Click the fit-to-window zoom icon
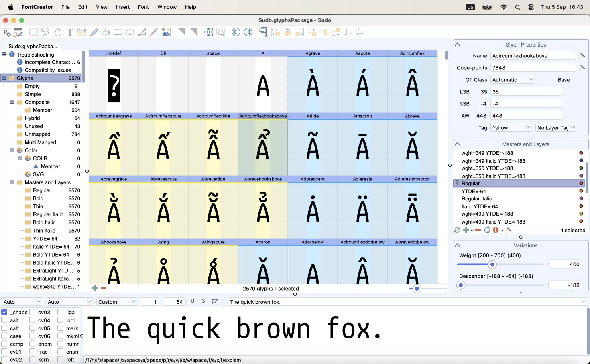Image resolution: width=590 pixels, height=364 pixels. [x=208, y=32]
